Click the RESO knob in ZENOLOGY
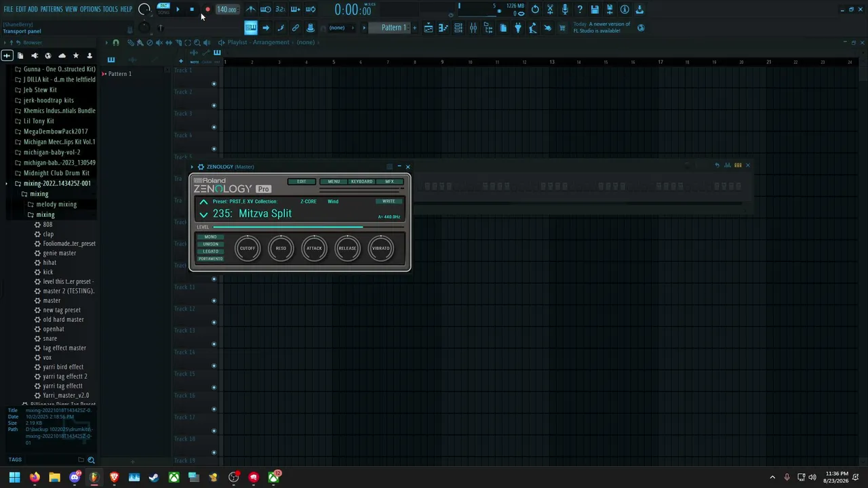The width and height of the screenshot is (868, 488). point(281,248)
